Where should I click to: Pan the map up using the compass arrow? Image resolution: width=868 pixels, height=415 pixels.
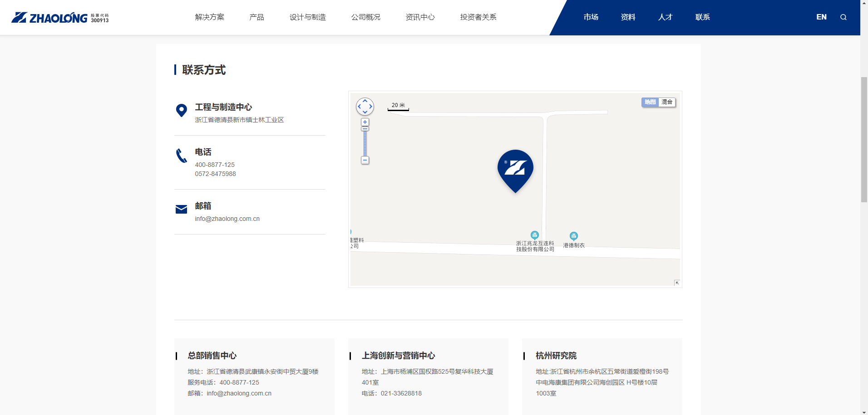(365, 101)
